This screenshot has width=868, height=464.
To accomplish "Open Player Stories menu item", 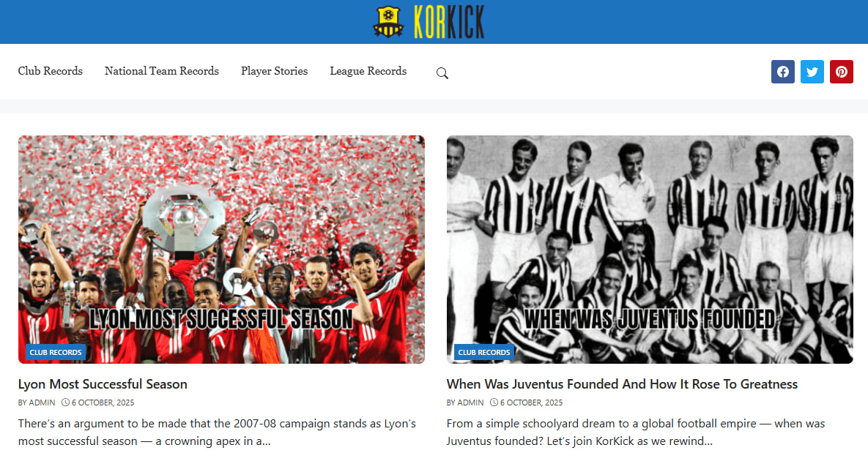I will [x=274, y=71].
